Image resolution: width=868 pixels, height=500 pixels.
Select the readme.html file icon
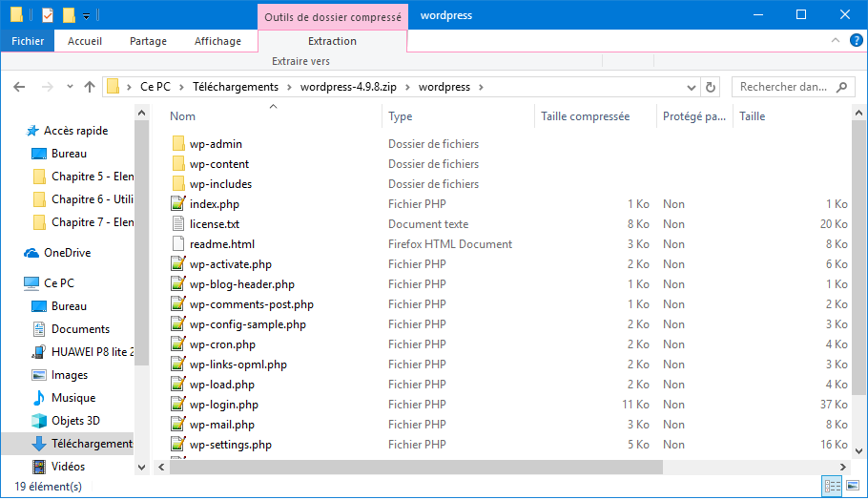[x=177, y=243]
